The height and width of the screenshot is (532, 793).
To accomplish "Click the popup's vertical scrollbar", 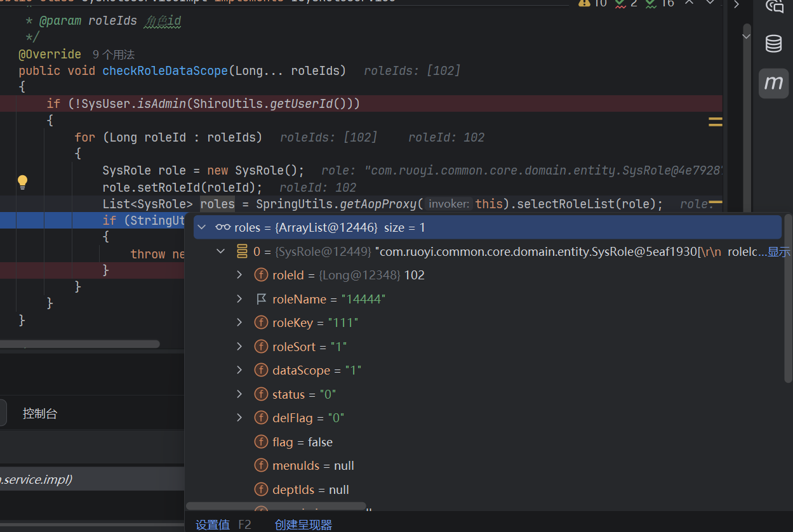I will [788, 298].
